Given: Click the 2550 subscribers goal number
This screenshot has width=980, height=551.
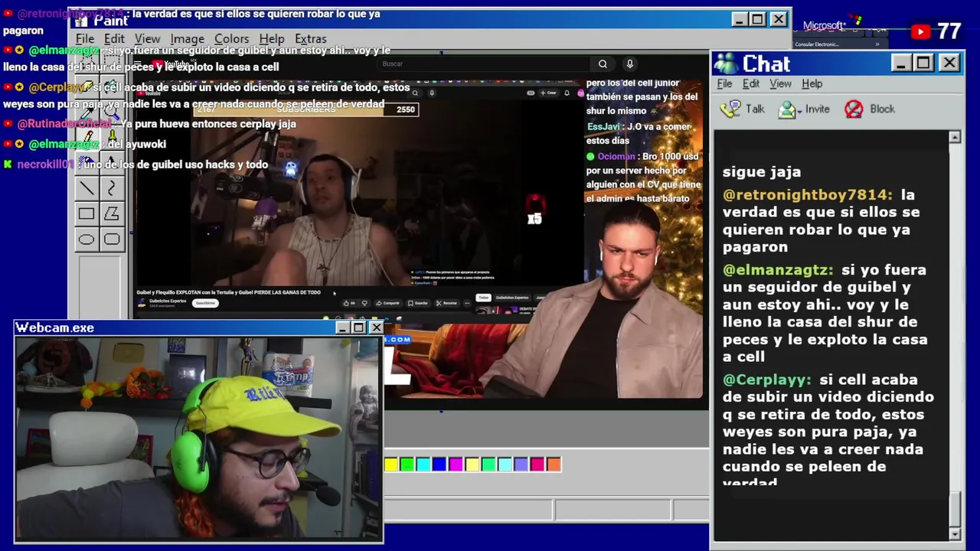Looking at the screenshot, I should [406, 109].
